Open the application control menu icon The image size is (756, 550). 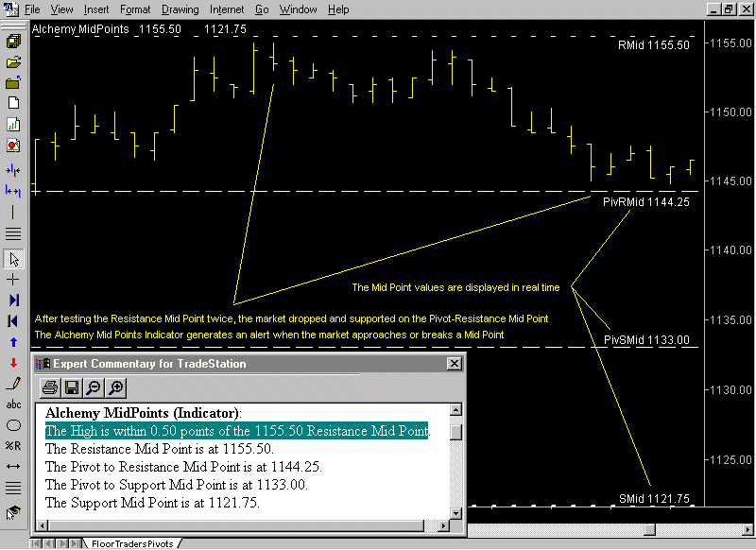[11, 9]
